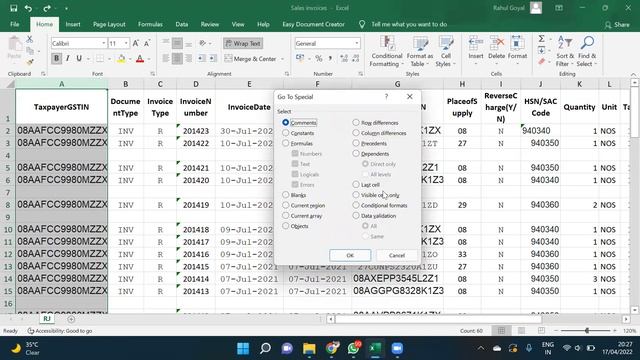Open Excel from the taskbar
640x360 pixels.
point(375,349)
